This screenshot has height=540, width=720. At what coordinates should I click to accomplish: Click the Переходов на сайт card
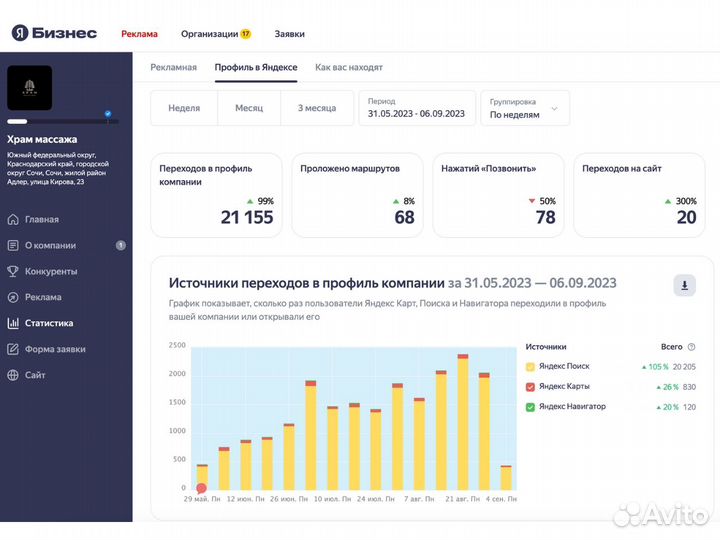[639, 195]
